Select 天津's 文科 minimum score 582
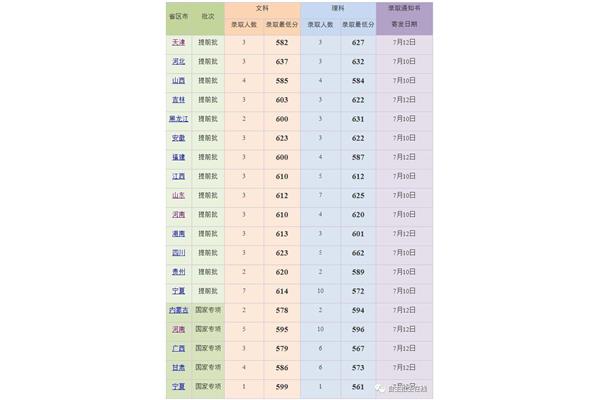 [282, 42]
